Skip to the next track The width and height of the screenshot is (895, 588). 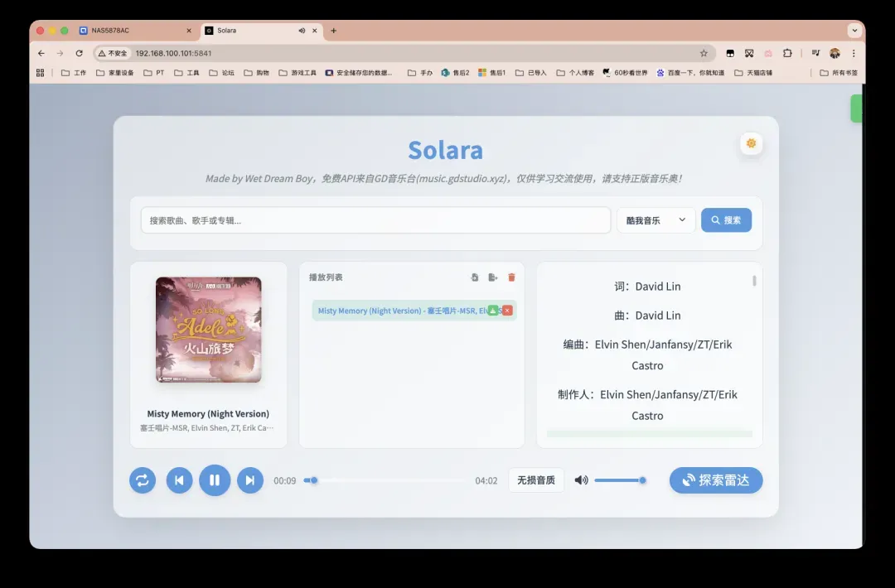[250, 480]
